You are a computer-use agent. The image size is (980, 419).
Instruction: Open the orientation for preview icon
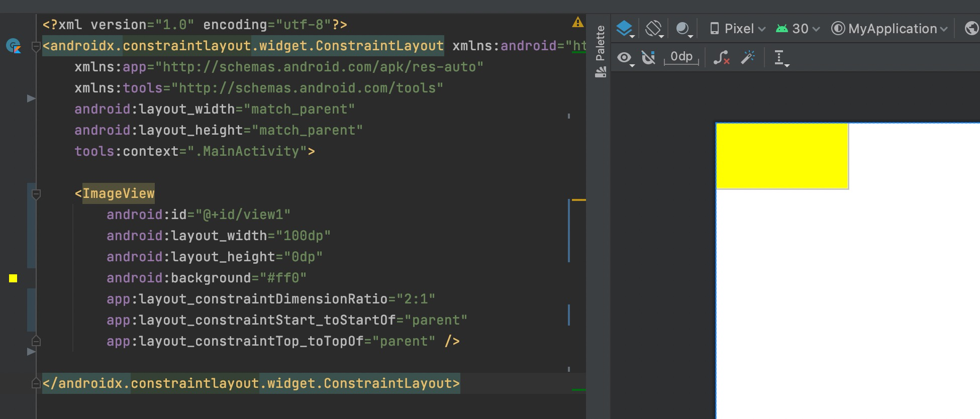click(x=654, y=29)
